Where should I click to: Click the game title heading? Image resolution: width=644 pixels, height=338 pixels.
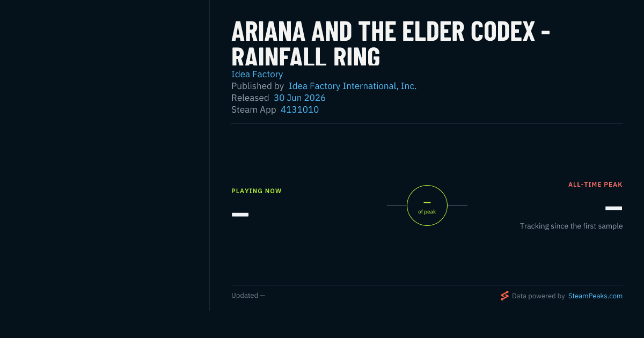pos(391,45)
